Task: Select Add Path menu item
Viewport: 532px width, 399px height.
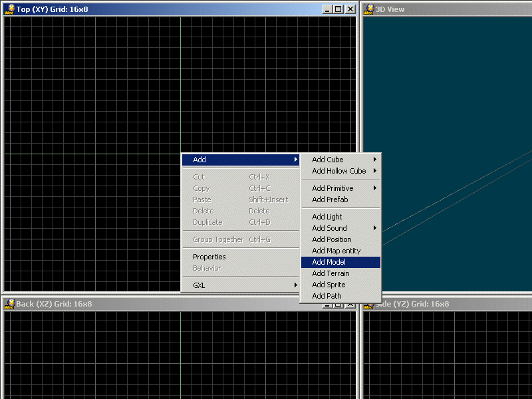Action: (x=340, y=296)
